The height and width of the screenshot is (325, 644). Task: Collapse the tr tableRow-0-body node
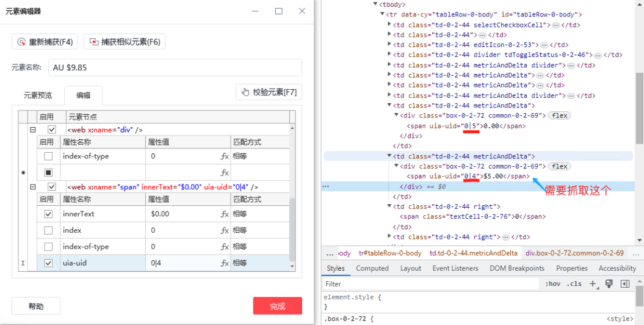pyautogui.click(x=383, y=15)
